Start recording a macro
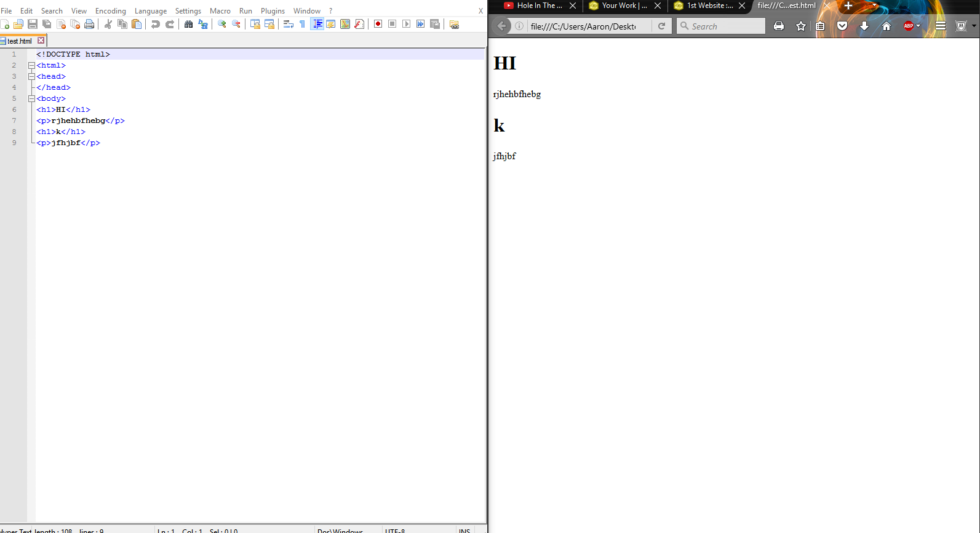This screenshot has height=533, width=980. click(378, 24)
